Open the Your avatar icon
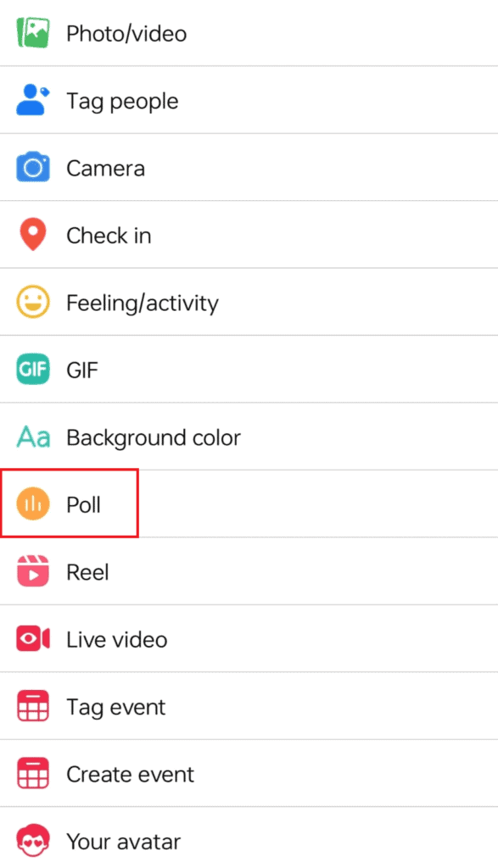The image size is (498, 868). (x=32, y=841)
